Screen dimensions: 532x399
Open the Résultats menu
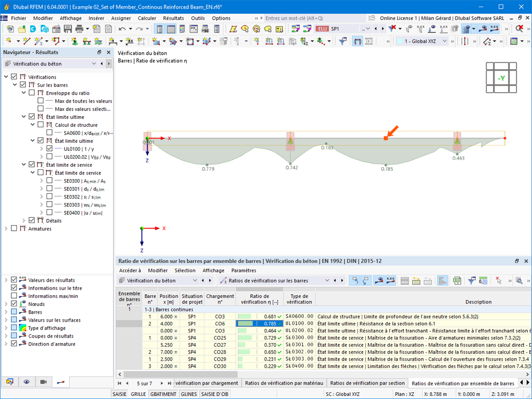point(173,18)
